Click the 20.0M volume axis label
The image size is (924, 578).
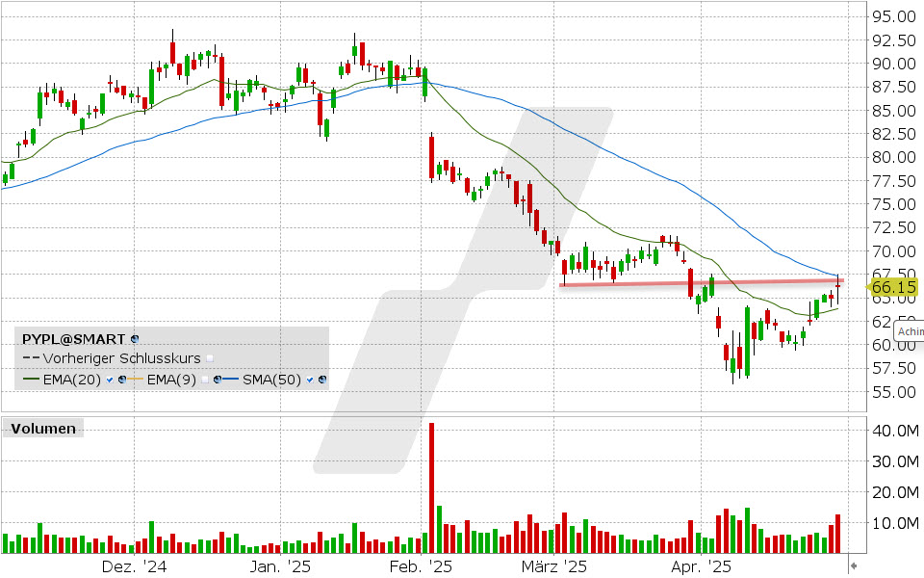pyautogui.click(x=895, y=492)
